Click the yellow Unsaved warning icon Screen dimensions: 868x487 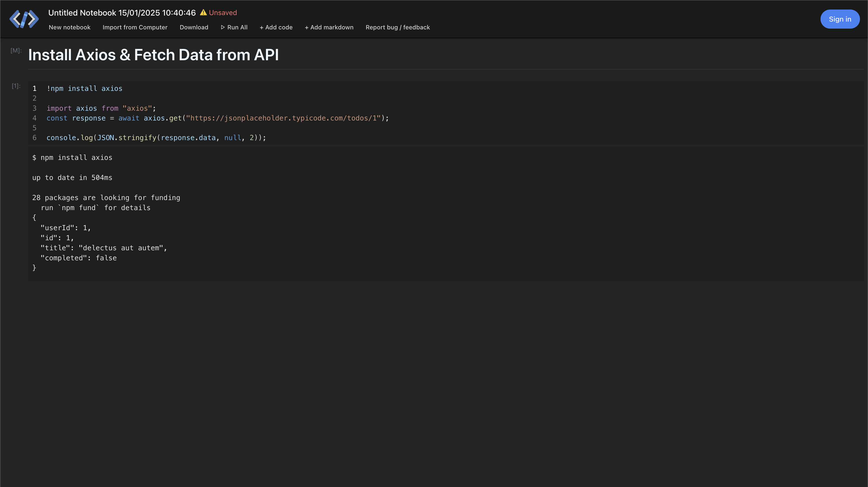(203, 13)
